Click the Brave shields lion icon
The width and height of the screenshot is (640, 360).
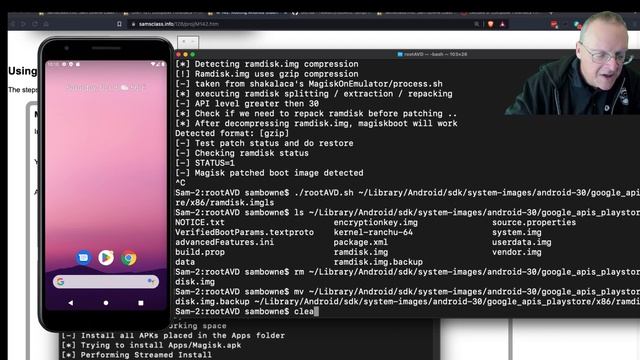coord(491,24)
